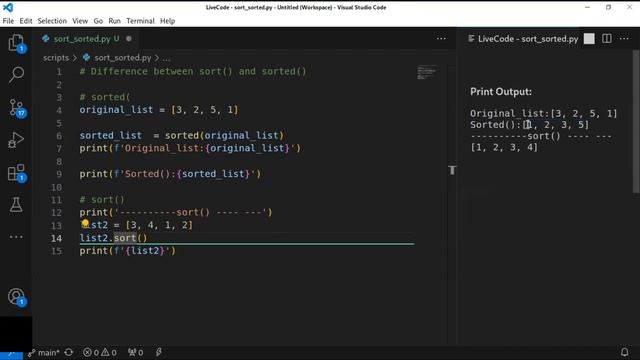The width and height of the screenshot is (640, 360).
Task: Open the Run menu
Action: click(115, 21)
